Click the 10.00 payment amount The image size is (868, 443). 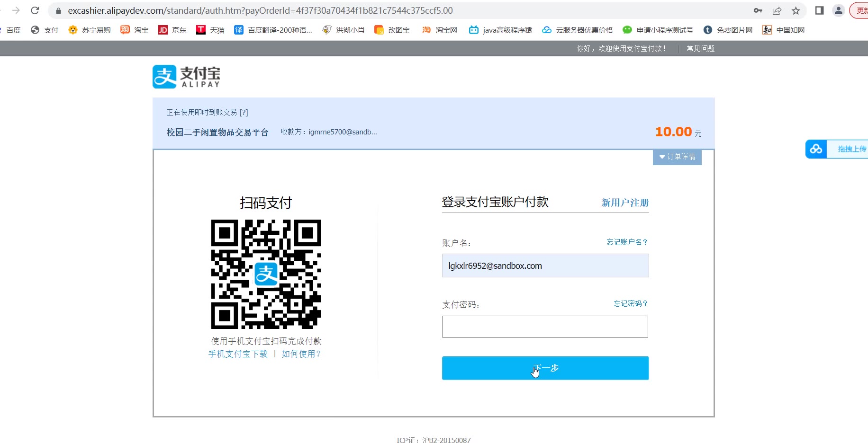(x=673, y=132)
